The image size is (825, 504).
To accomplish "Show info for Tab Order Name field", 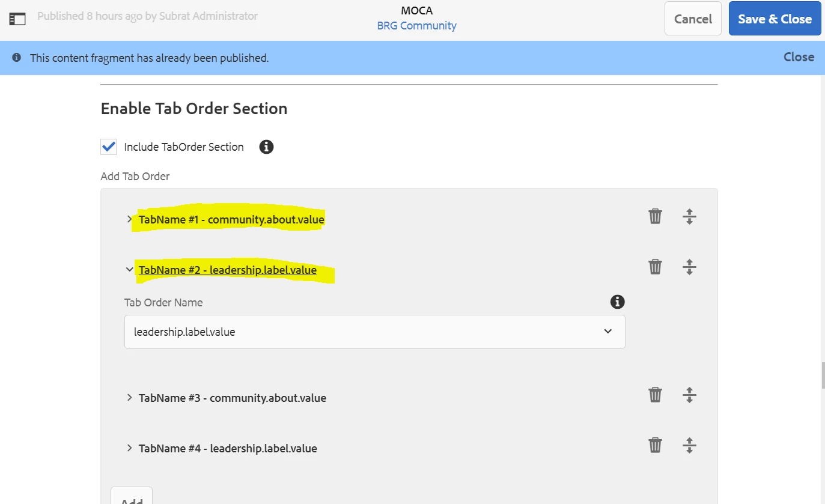I will (x=617, y=302).
